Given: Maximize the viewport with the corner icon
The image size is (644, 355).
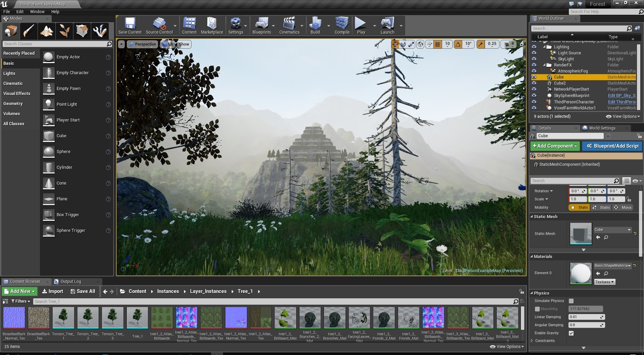Looking at the screenshot, I should tap(522, 44).
